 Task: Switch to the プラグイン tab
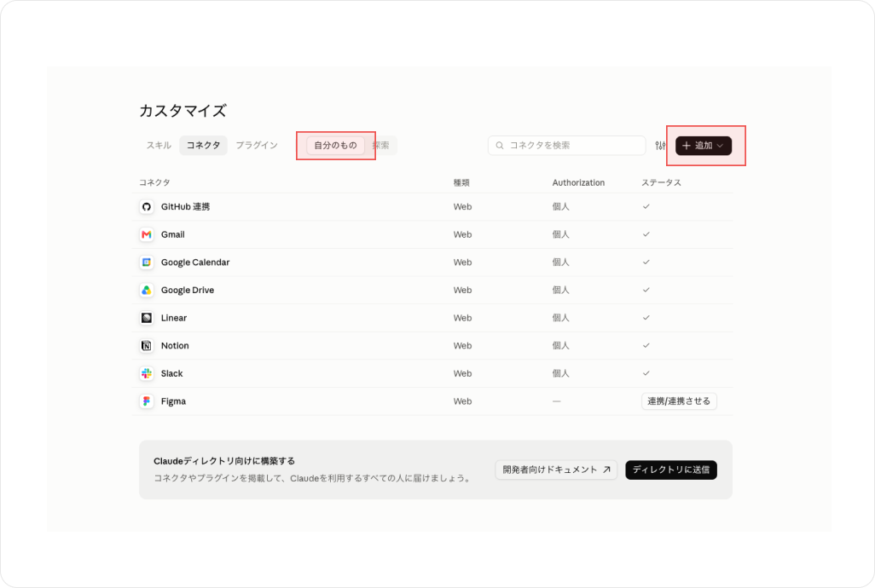257,146
